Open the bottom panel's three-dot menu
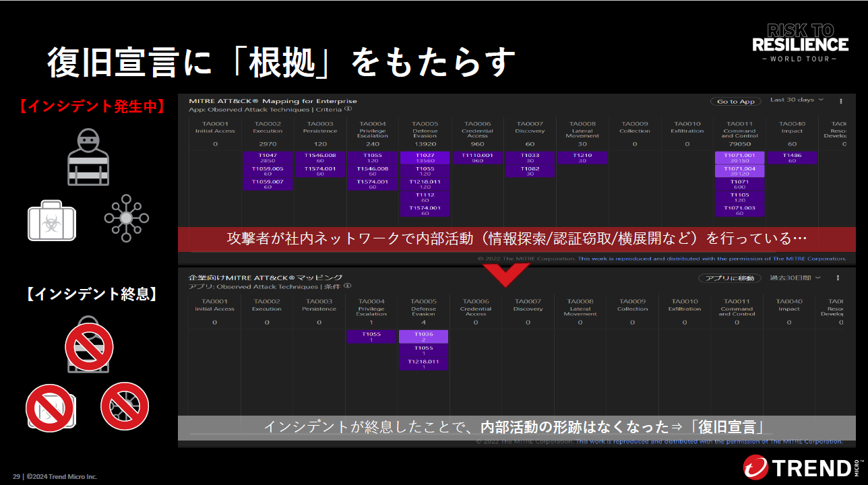The image size is (868, 485). coord(838,278)
